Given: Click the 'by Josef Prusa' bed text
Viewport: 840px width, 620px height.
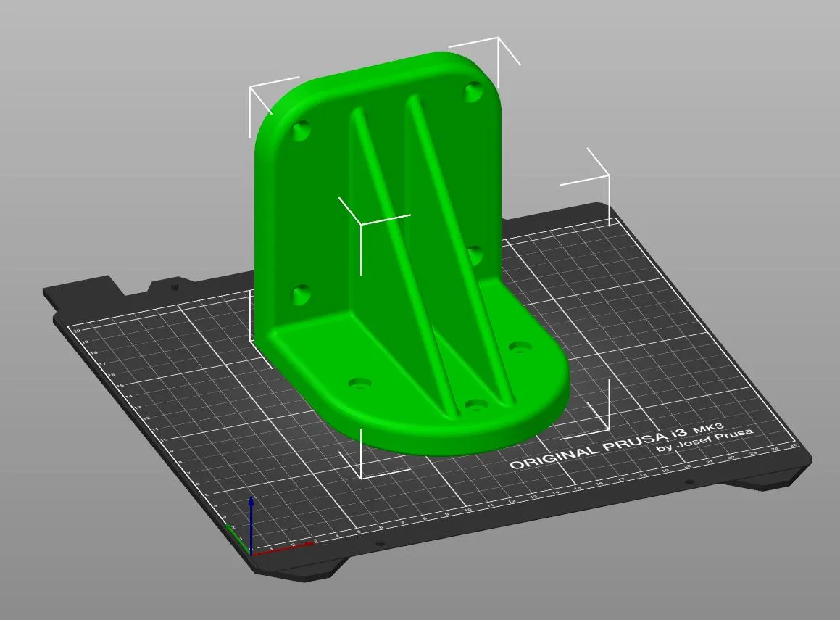Looking at the screenshot, I should [705, 439].
